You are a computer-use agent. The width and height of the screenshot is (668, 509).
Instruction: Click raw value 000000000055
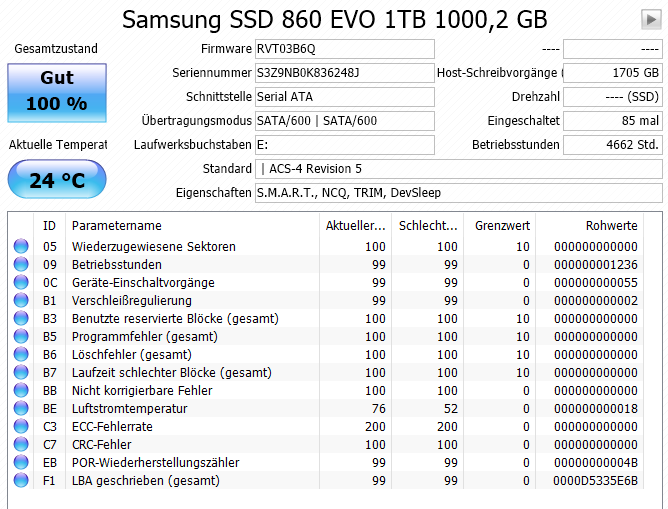coord(596,283)
